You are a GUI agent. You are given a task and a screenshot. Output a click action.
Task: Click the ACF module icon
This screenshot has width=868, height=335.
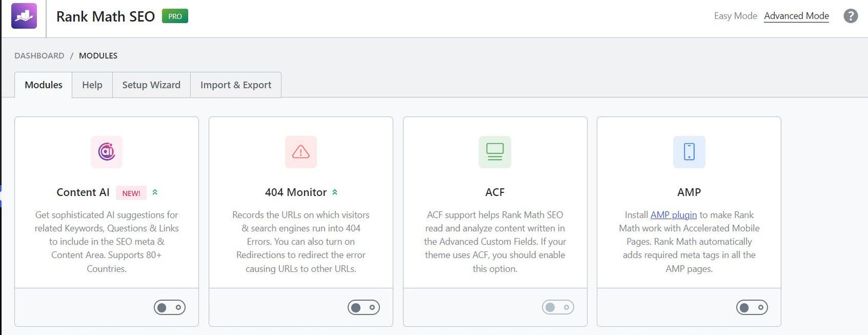click(x=495, y=151)
